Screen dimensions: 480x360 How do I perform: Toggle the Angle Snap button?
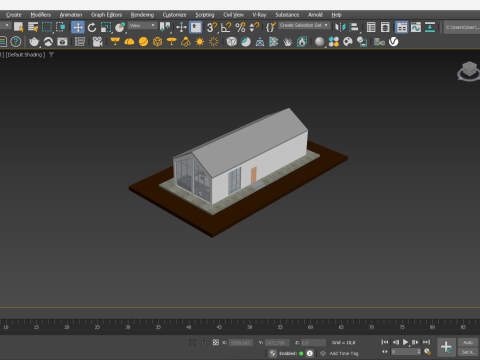[226, 27]
